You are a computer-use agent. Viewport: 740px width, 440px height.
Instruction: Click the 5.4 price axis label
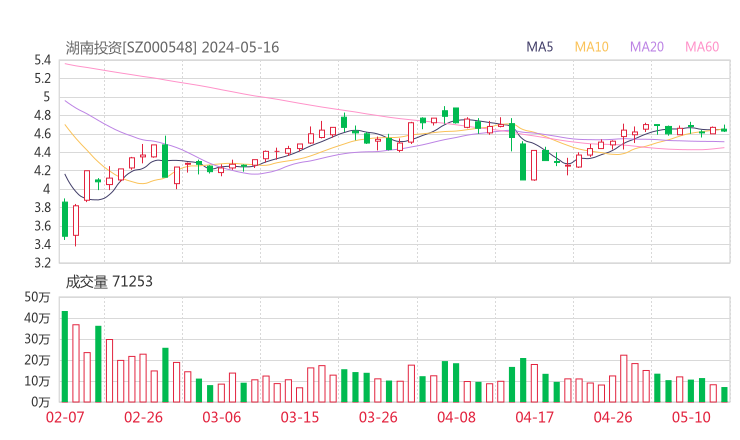coord(42,60)
